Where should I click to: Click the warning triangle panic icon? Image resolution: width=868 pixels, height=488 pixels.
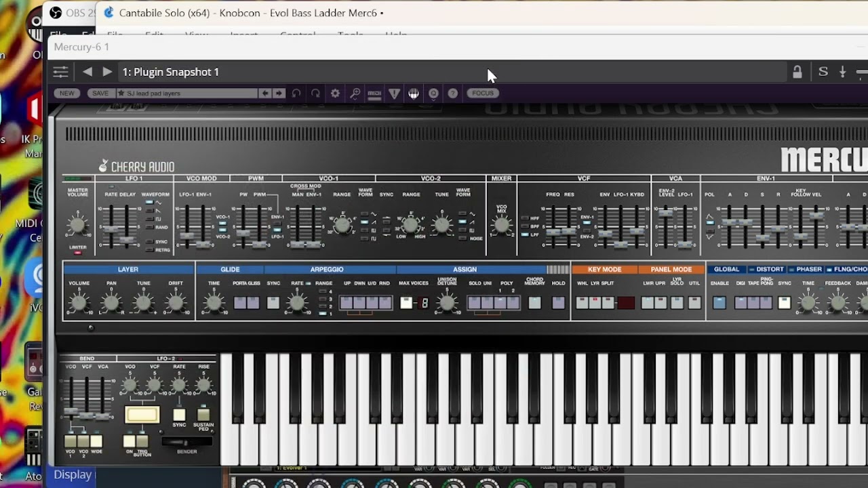point(394,94)
